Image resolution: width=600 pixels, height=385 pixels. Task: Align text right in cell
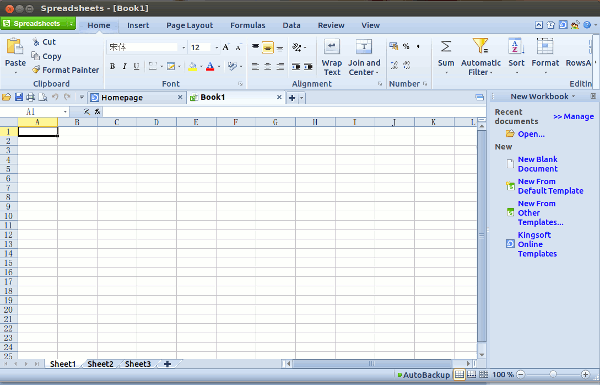(x=280, y=67)
